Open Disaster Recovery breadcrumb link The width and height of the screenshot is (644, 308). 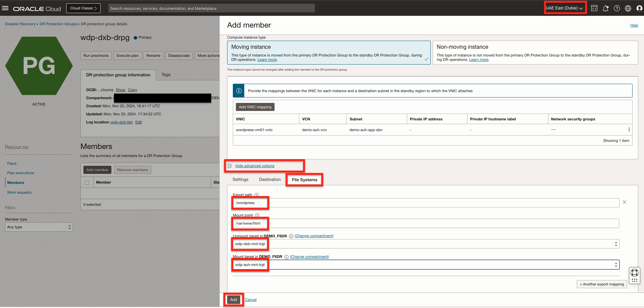[20, 24]
